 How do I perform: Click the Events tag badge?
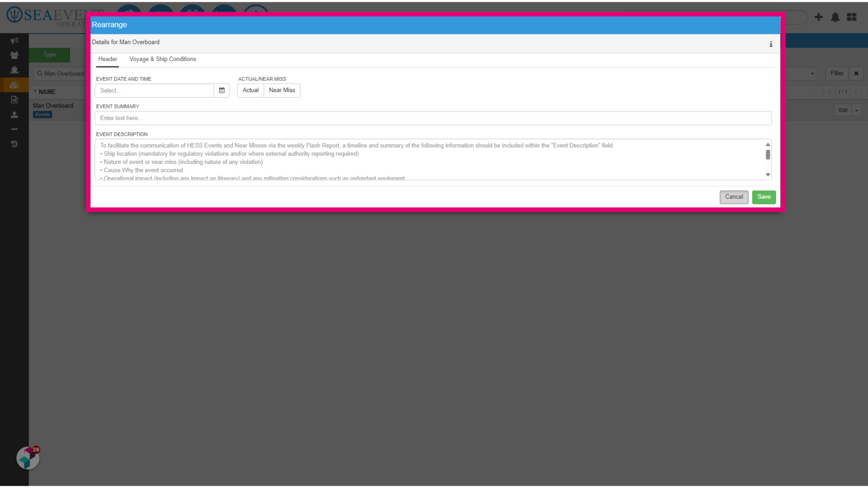(42, 115)
